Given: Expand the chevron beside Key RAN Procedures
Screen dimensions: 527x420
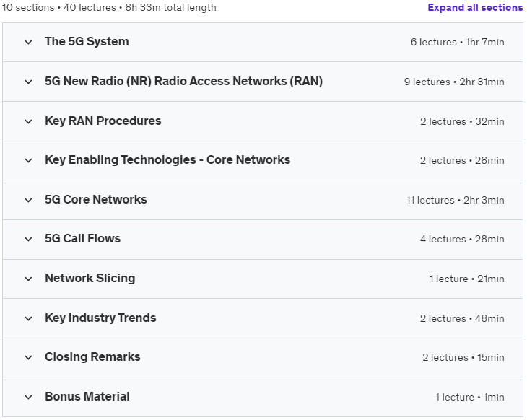Looking at the screenshot, I should 29,122.
